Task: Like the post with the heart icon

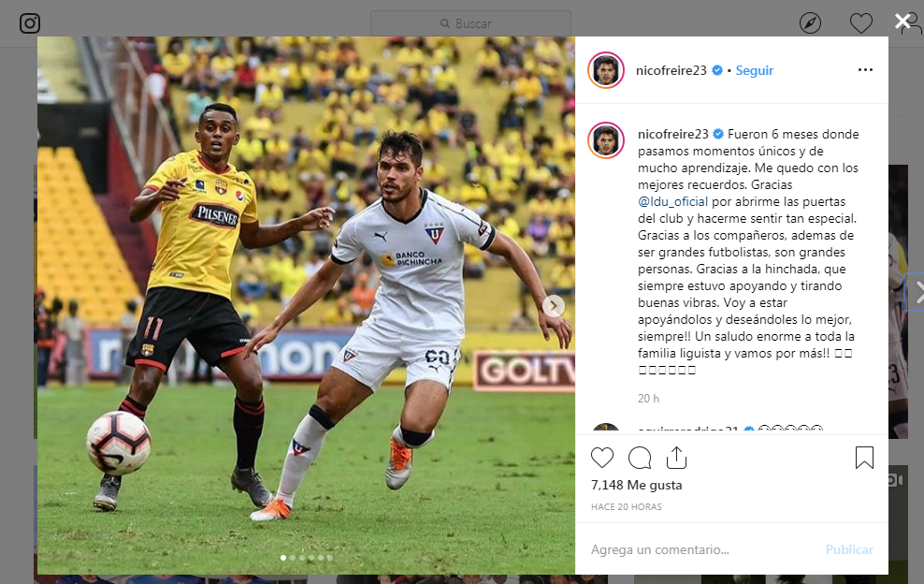Action: [x=602, y=458]
